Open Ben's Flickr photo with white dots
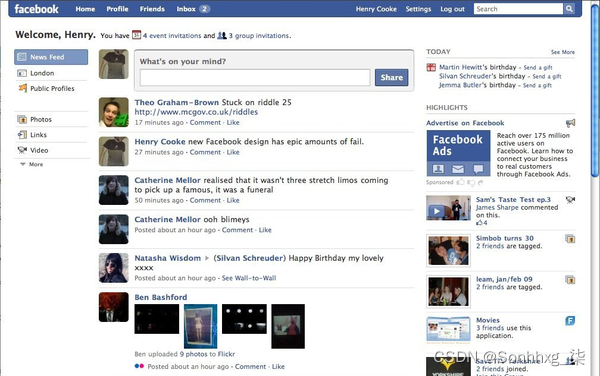This screenshot has height=376, width=600. click(244, 319)
